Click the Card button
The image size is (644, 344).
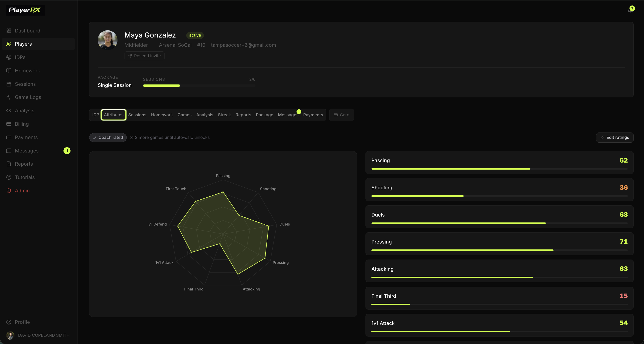(x=342, y=115)
